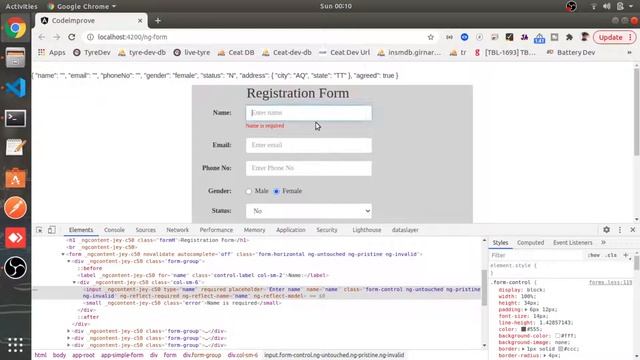
Task: Toggle the .cls class editor
Action: click(x=611, y=255)
